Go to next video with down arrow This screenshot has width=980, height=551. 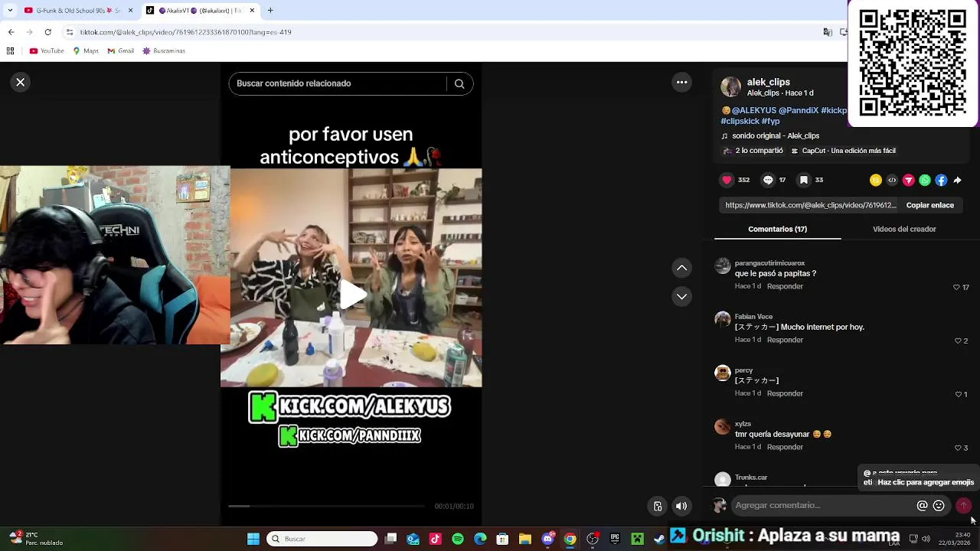click(x=681, y=296)
